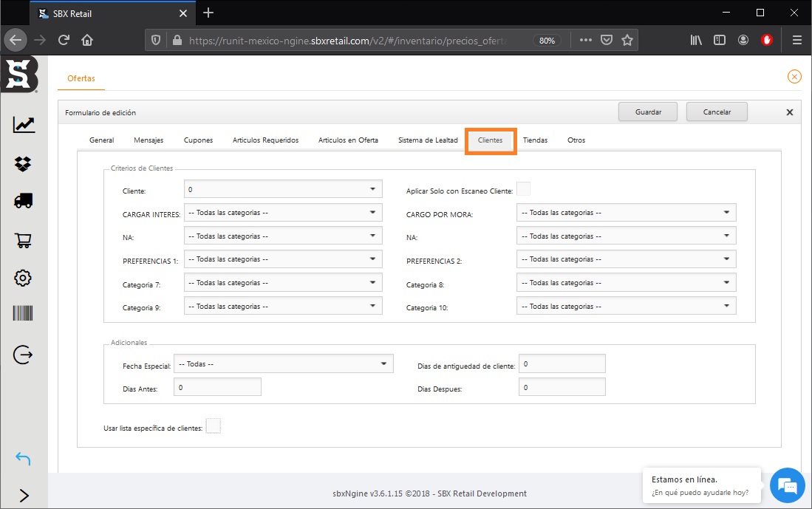This screenshot has height=509, width=812.
Task: Open the inventory boxes icon in sidebar
Action: tap(23, 164)
